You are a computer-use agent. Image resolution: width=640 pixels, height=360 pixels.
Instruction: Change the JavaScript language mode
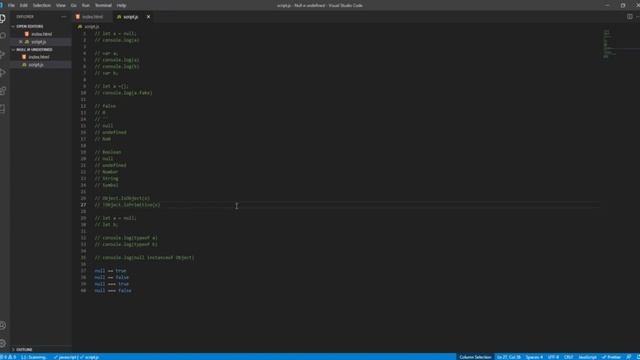coord(587,357)
